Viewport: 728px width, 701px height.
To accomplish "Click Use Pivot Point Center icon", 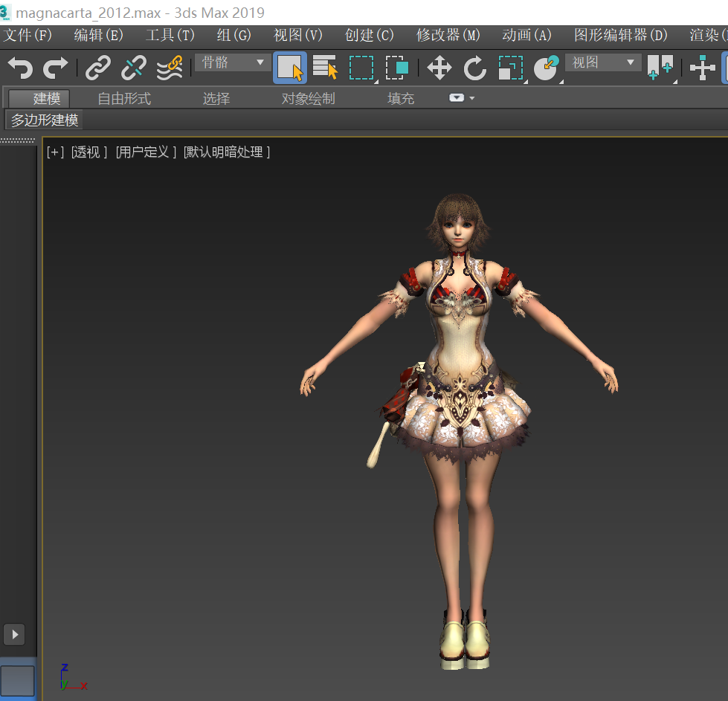I will 660,68.
